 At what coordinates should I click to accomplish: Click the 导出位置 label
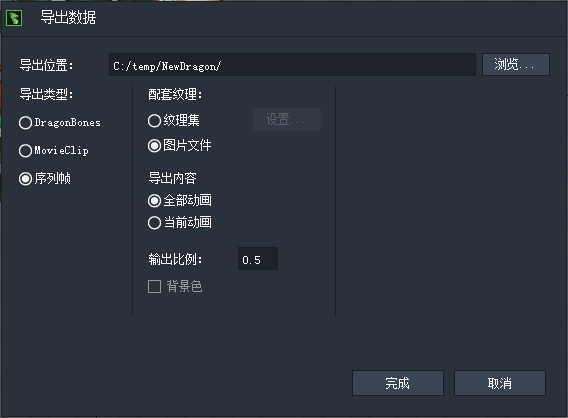[46, 65]
